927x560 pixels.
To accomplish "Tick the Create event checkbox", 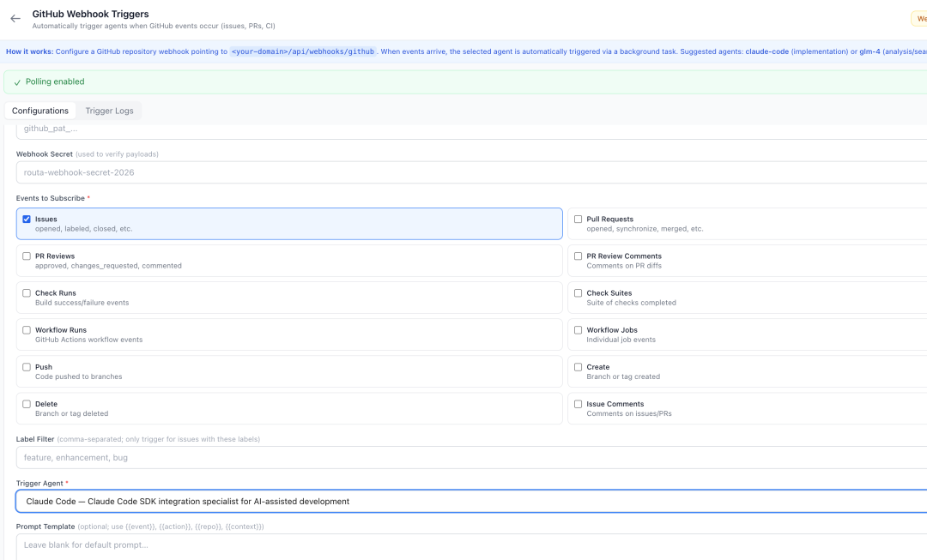I will [x=579, y=367].
